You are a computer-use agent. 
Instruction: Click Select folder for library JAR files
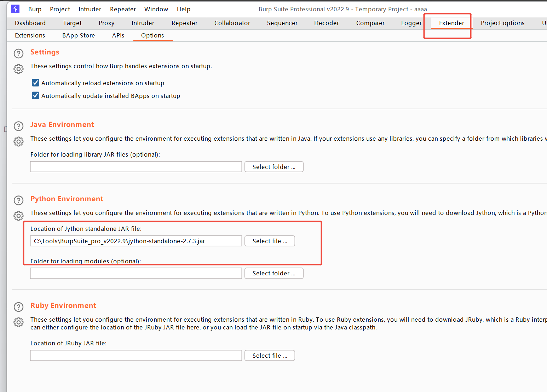[274, 167]
